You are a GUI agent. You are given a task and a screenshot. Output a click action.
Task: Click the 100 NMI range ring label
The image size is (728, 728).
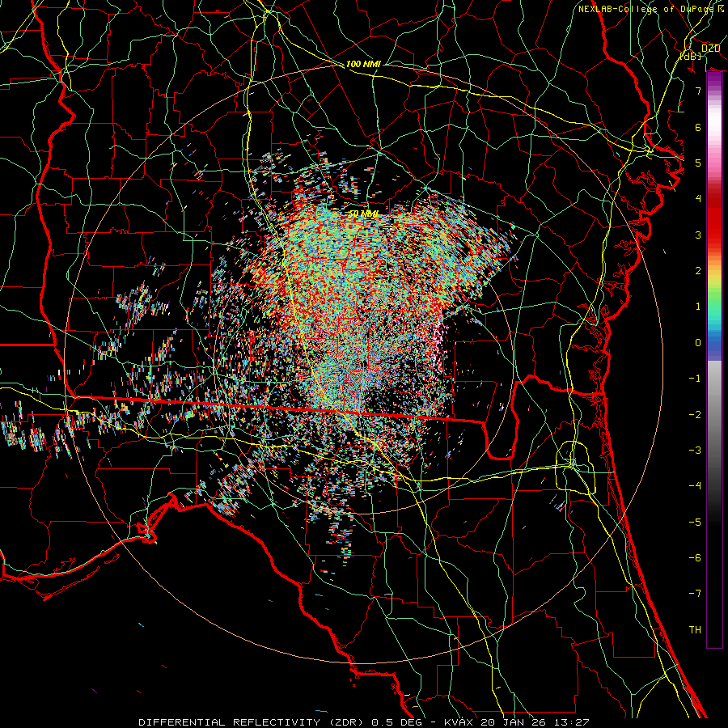(363, 64)
